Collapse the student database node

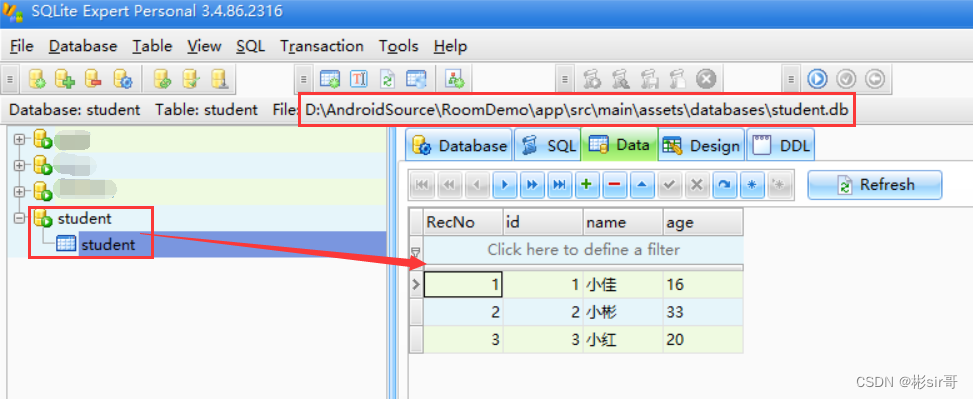(19, 218)
